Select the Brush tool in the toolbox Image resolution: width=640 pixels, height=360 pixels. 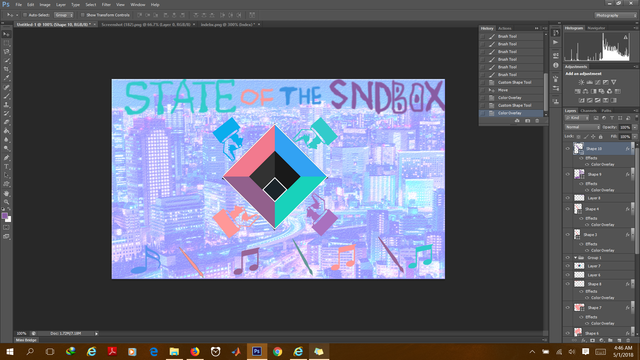tap(6, 96)
